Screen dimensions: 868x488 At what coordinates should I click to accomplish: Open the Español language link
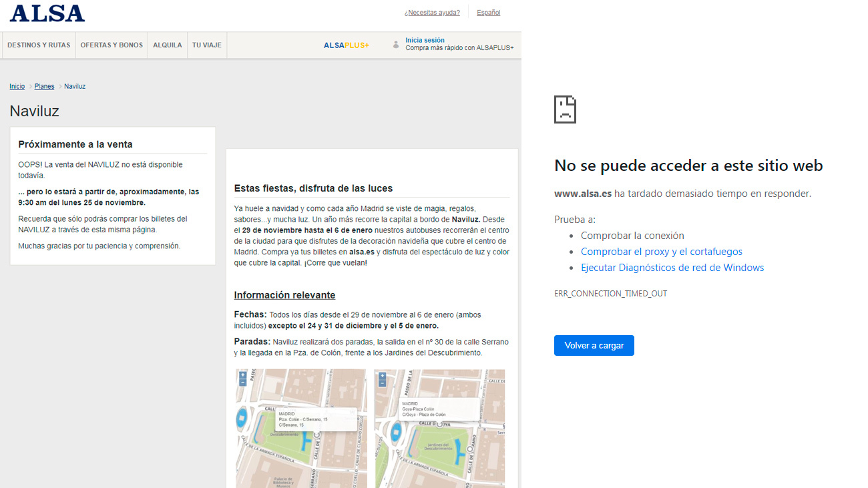487,12
